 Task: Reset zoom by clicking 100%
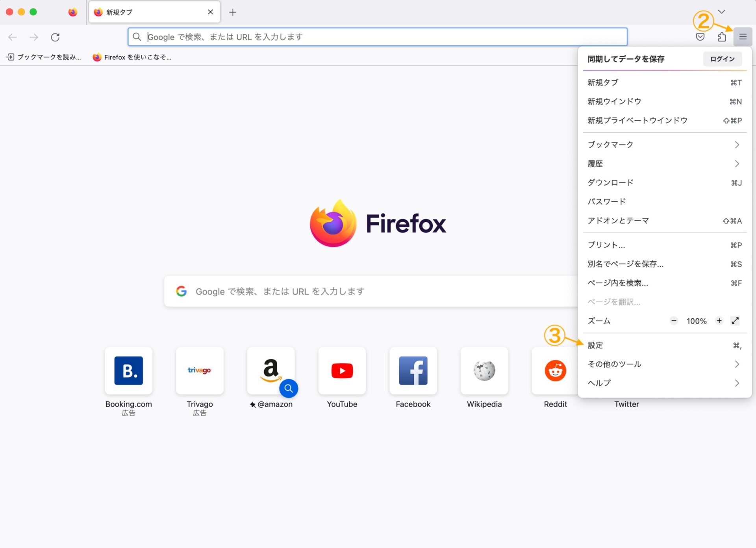696,321
